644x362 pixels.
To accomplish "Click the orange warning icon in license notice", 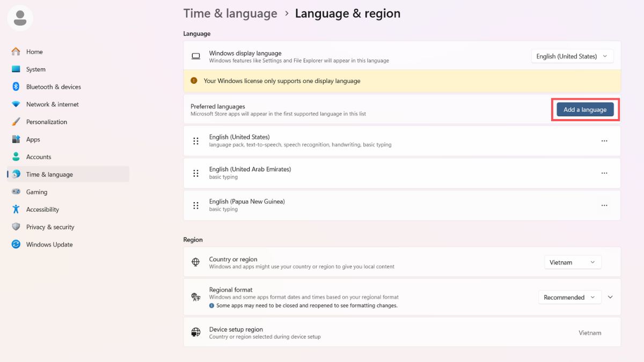I will (x=194, y=81).
